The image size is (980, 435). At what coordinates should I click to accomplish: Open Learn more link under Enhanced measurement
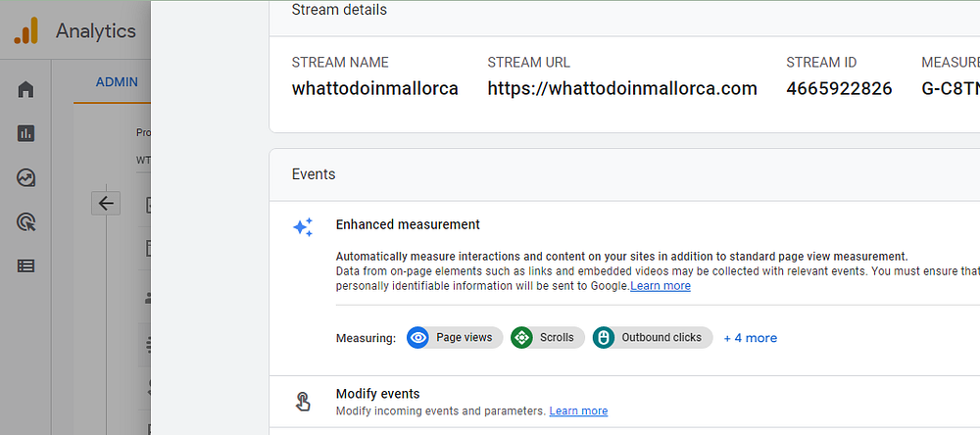[661, 286]
